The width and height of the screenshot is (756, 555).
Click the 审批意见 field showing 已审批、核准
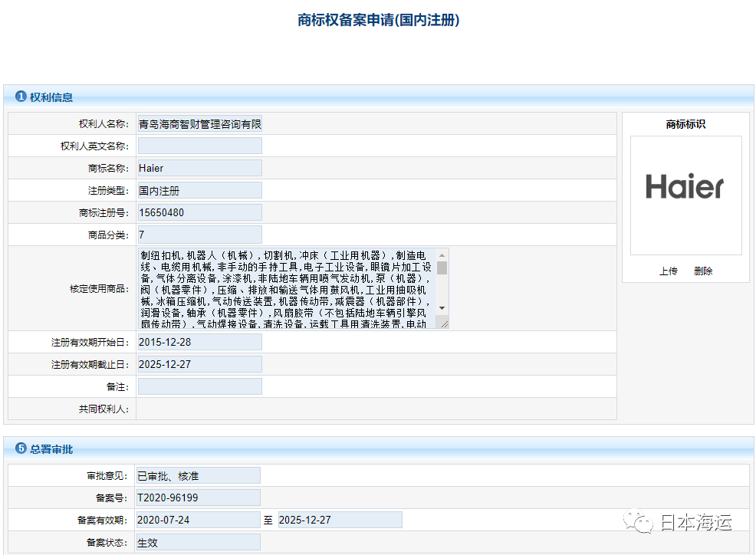click(x=198, y=475)
